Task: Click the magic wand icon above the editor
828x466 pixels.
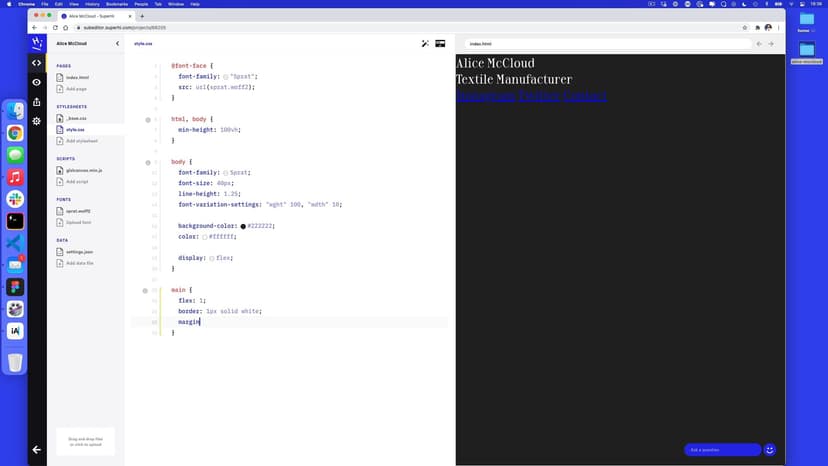Action: [425, 44]
